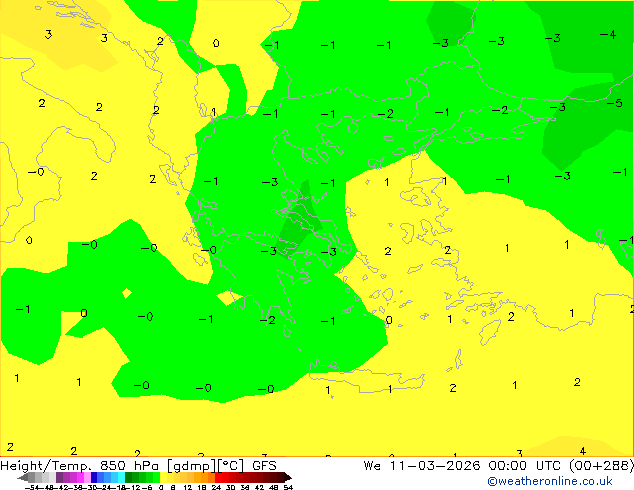Click the bright red swatch in the legend

tap(218, 477)
